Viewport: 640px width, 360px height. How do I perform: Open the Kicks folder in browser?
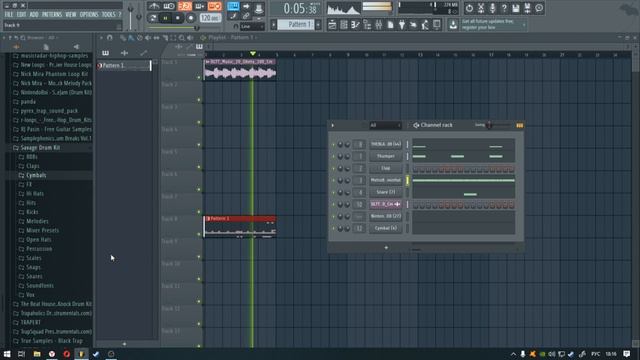click(32, 212)
